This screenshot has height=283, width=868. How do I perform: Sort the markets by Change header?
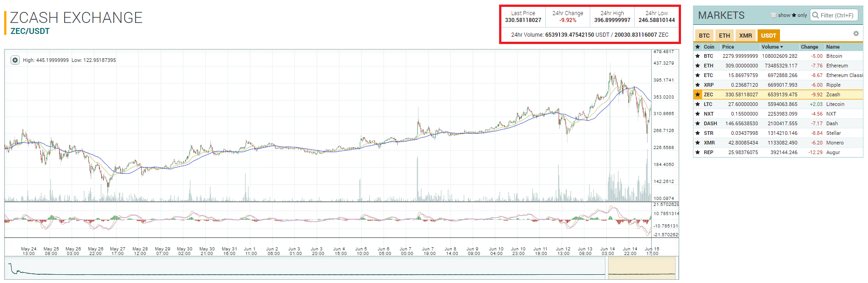809,47
